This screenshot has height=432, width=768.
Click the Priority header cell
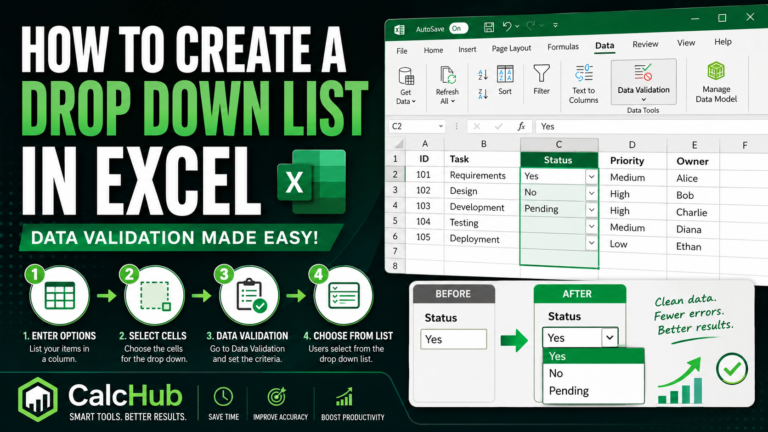tap(633, 161)
